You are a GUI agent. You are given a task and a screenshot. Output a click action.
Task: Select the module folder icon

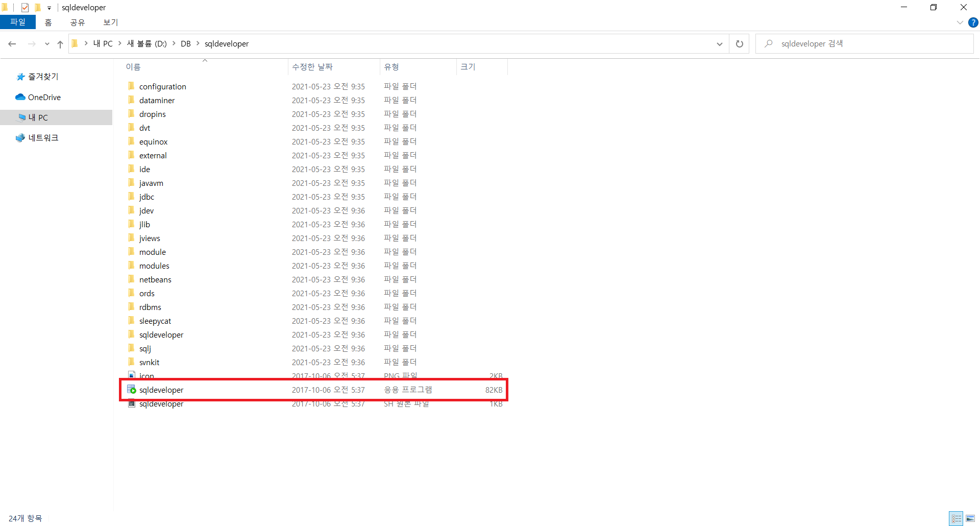(x=131, y=252)
